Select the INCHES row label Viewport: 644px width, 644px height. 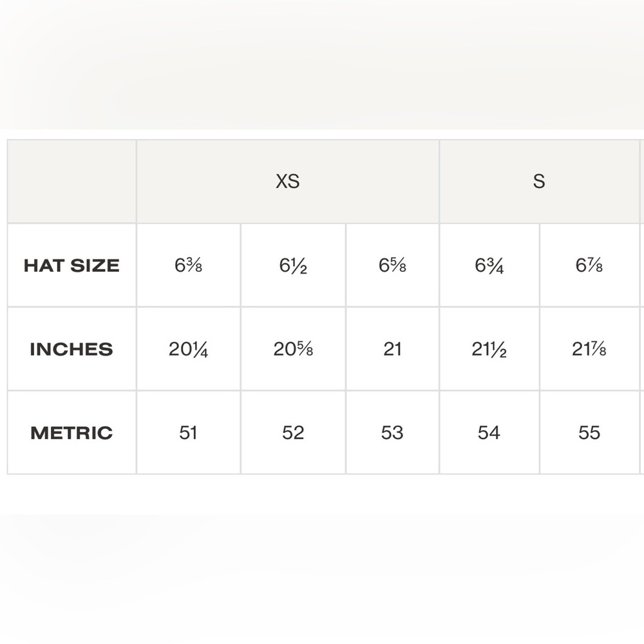point(72,349)
